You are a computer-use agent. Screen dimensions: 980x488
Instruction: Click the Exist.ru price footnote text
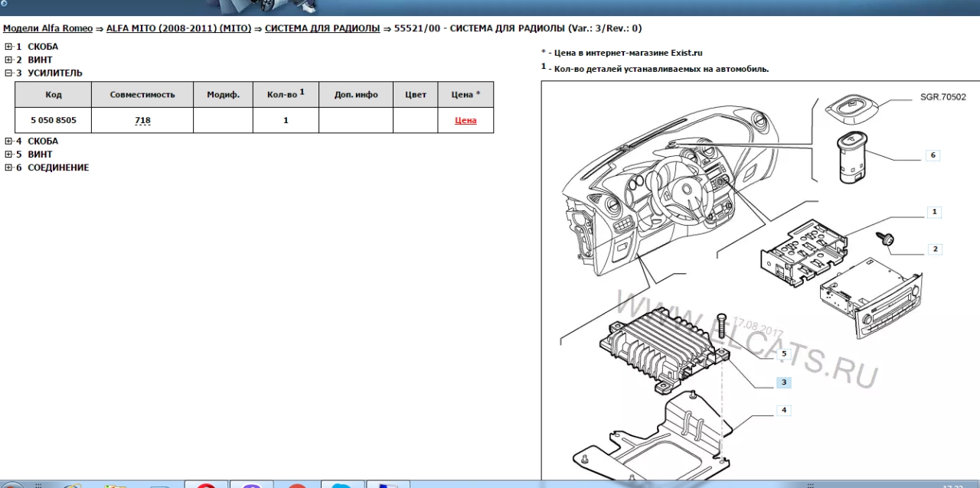point(622,53)
